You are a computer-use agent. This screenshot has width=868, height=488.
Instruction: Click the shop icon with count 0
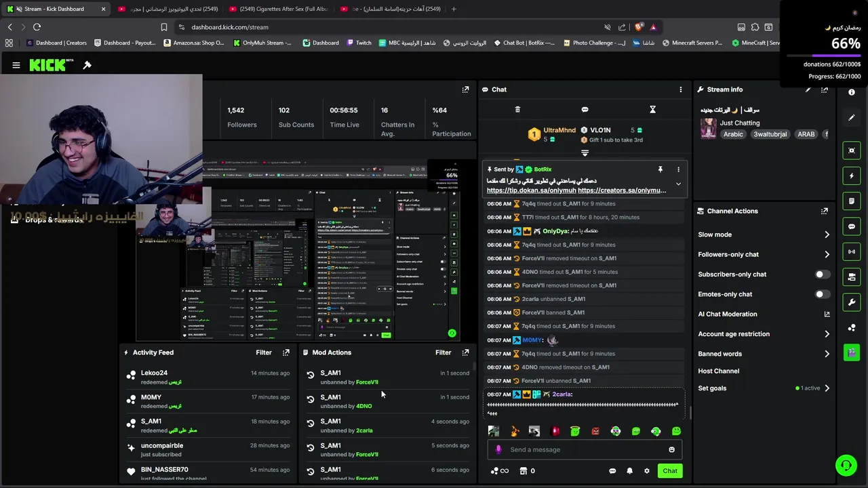click(x=527, y=471)
